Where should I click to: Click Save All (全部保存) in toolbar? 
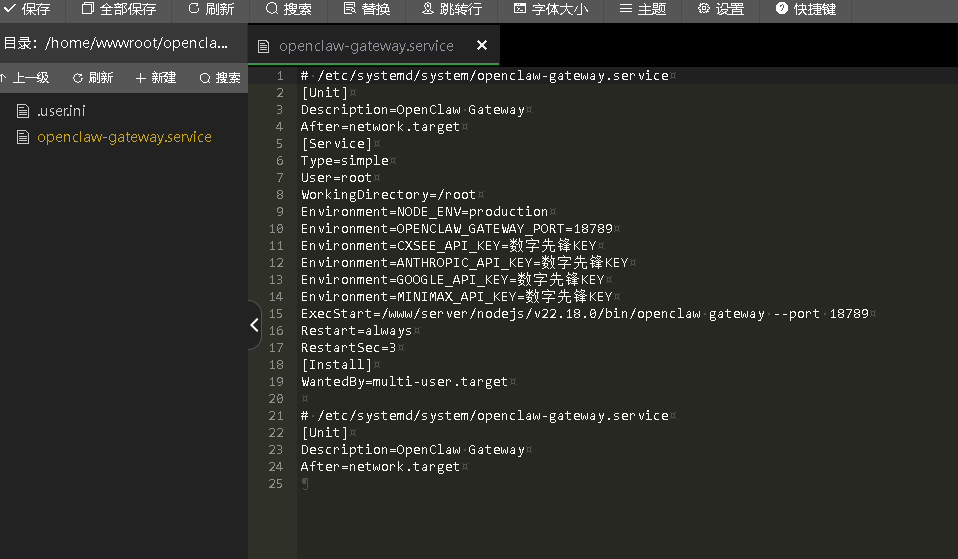[119, 10]
